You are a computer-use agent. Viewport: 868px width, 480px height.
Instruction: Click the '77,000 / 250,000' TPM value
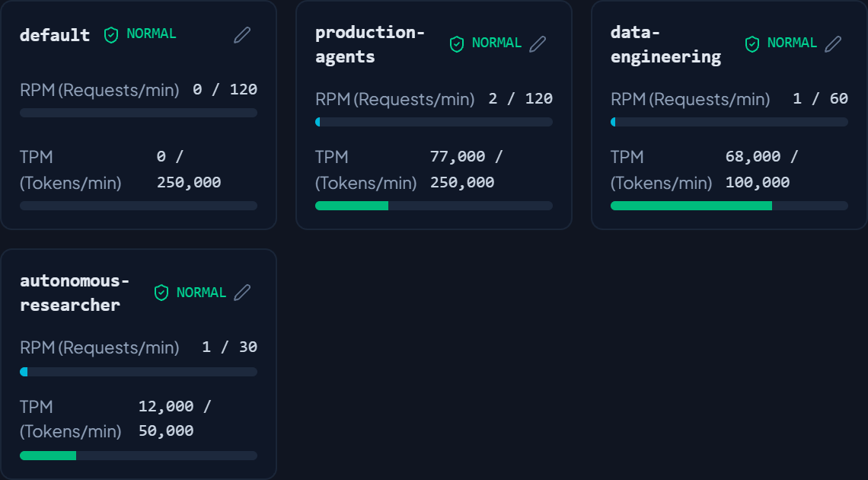click(466, 169)
